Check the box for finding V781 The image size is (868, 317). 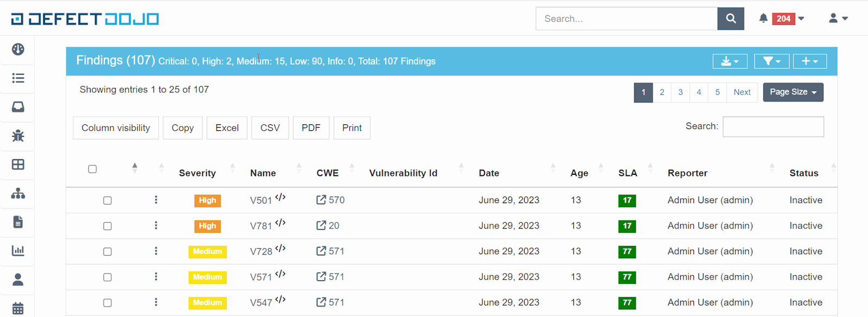coord(107,226)
